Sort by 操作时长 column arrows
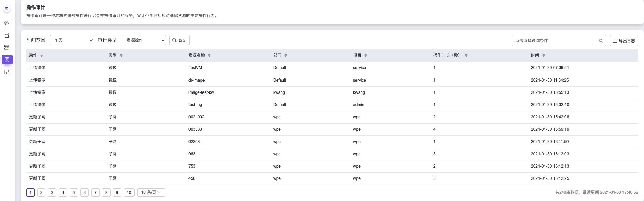Viewport: 644px width, 201px height. tap(466, 55)
